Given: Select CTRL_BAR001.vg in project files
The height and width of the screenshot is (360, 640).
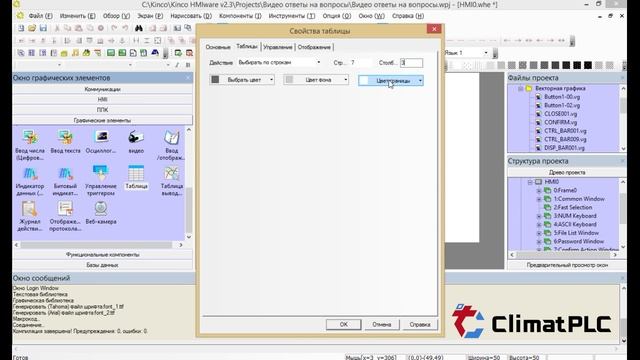Looking at the screenshot, I should pyautogui.click(x=565, y=131).
